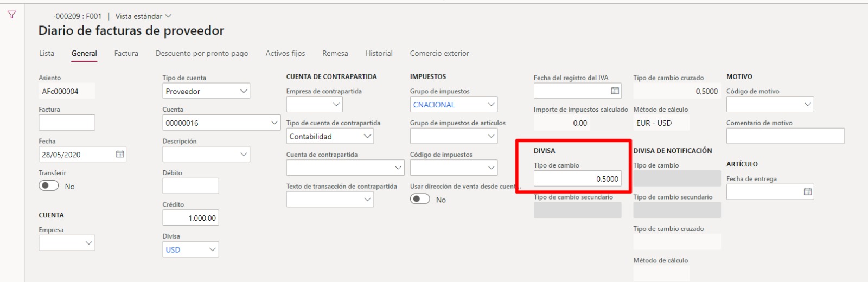The image size is (868, 282).
Task: Expand the Código de motivo dropdown
Action: [808, 104]
